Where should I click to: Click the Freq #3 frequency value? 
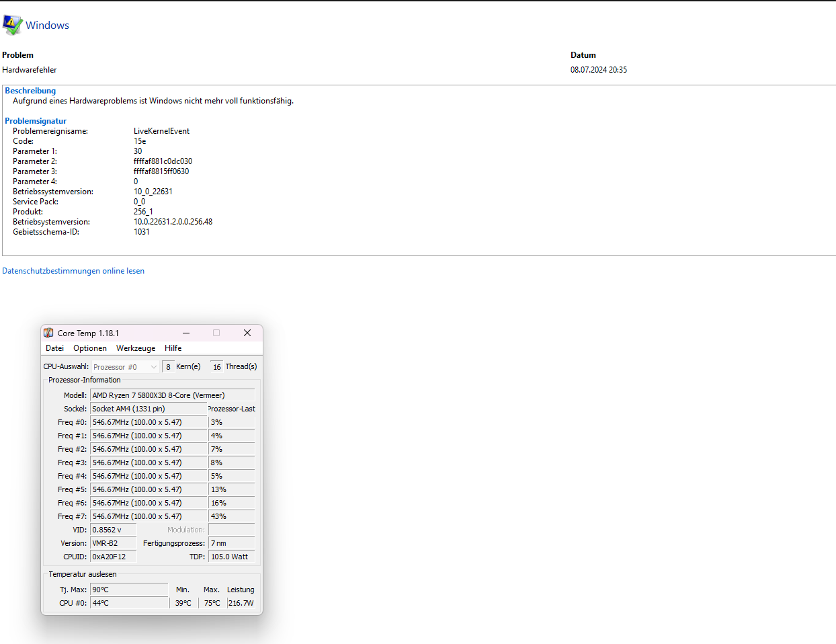(149, 462)
